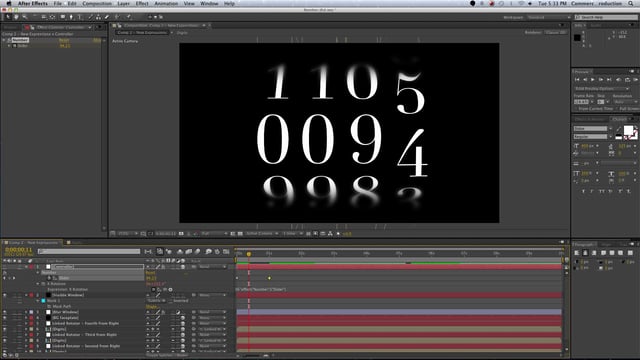Image resolution: width=640 pixels, height=360 pixels.
Task: Enable Full Screen checkbox in Preview
Action: click(617, 109)
